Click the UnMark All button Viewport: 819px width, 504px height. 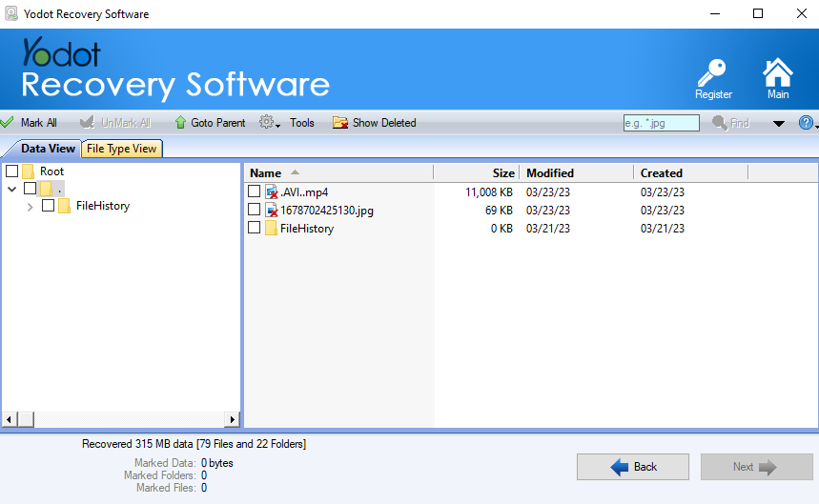(115, 123)
